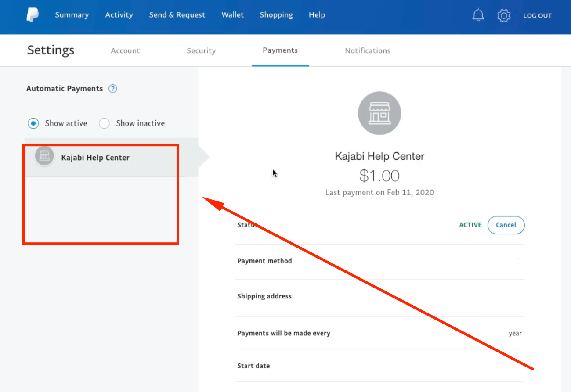Image resolution: width=571 pixels, height=392 pixels.
Task: Click the PayPal logo icon
Action: tap(32, 15)
